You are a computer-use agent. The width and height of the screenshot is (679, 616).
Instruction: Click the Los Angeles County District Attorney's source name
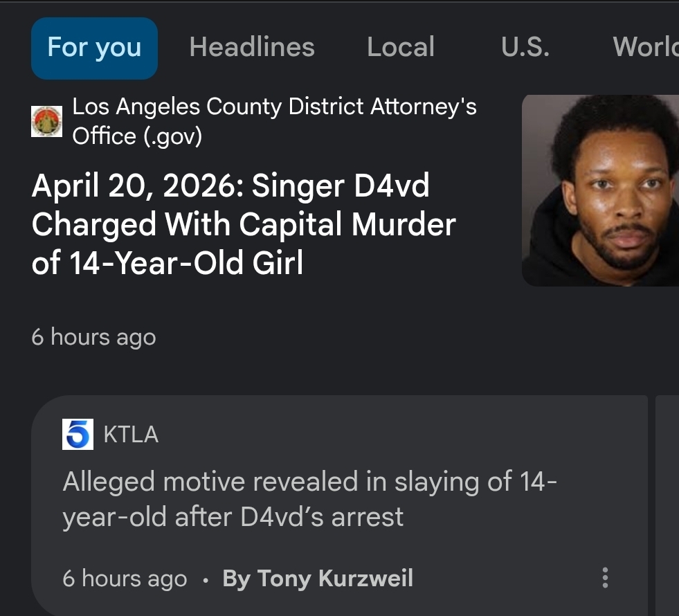[x=274, y=107]
